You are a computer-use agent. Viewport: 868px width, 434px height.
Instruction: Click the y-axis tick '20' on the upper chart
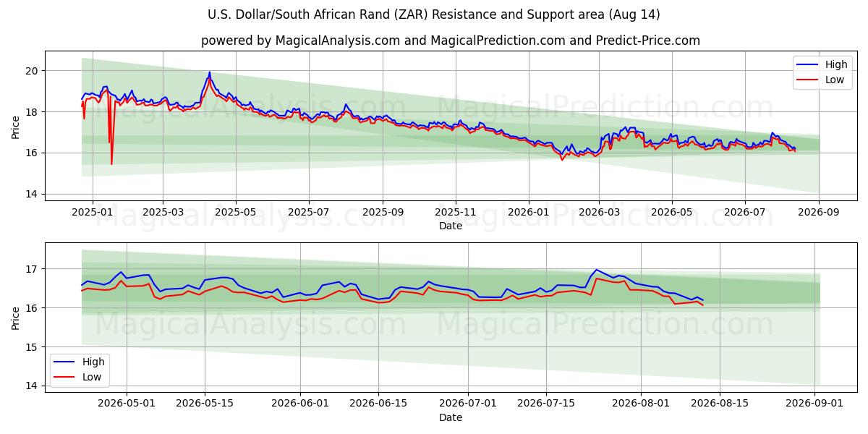32,71
